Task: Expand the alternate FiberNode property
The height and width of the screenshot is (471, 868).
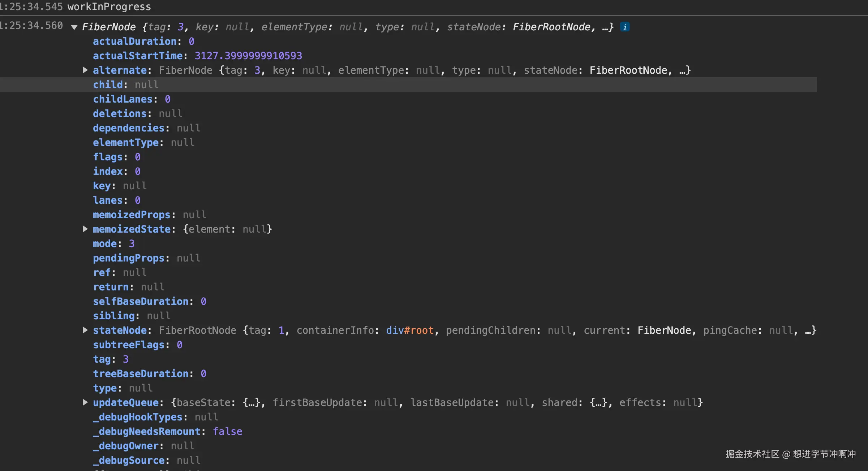Action: click(85, 70)
